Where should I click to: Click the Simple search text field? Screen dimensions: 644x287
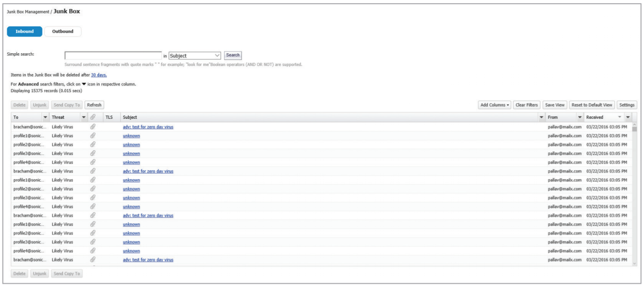113,56
